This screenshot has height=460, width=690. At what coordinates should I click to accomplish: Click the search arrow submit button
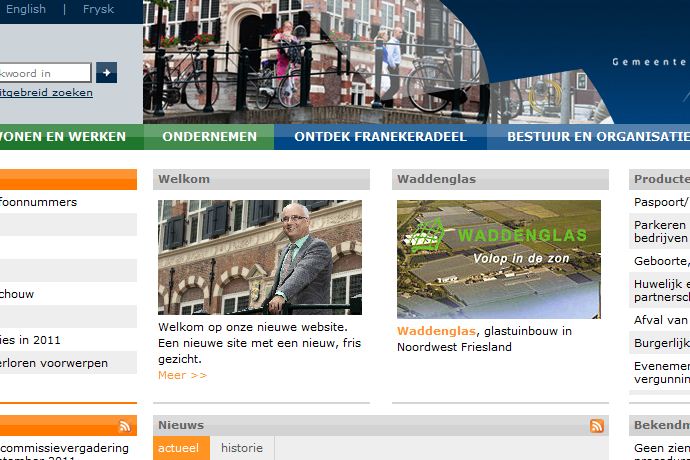(x=106, y=73)
